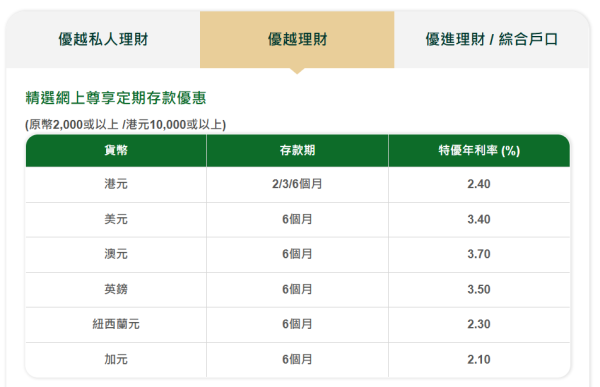Click the 6個月 cell in 英鎊 row
The image size is (600, 387).
(x=297, y=289)
